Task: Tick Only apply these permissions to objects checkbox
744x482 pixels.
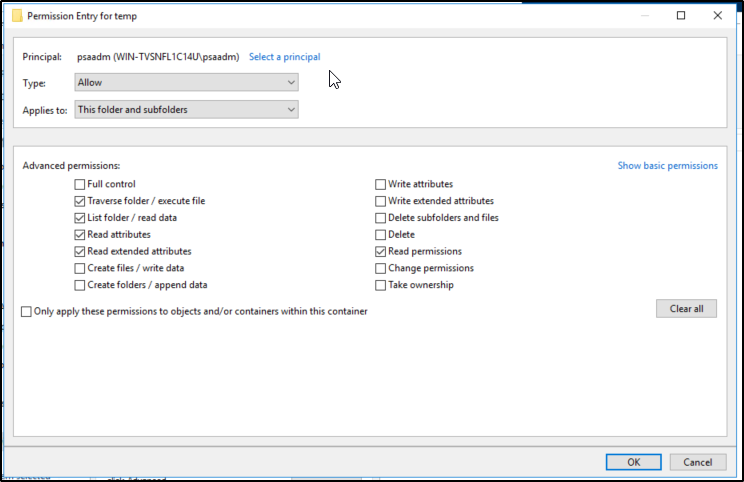Action: [27, 312]
